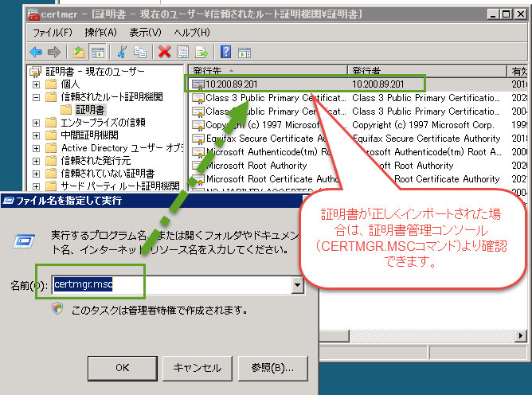Click the Export list toolbar icon
This screenshot has height=395, width=532.
coord(201,53)
